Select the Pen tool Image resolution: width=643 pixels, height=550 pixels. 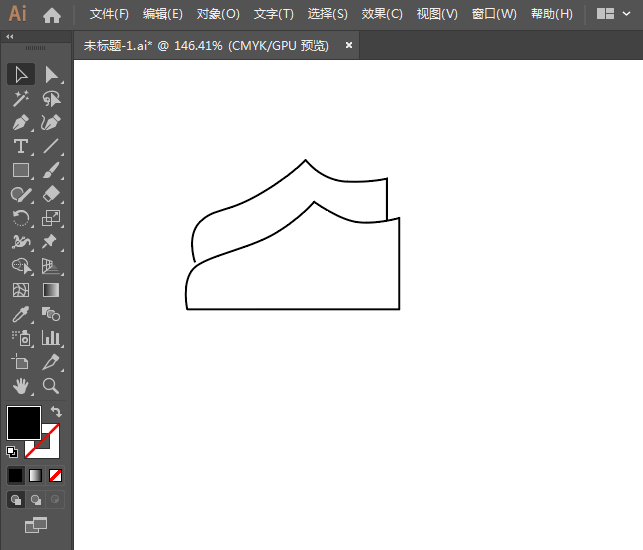[x=20, y=123]
